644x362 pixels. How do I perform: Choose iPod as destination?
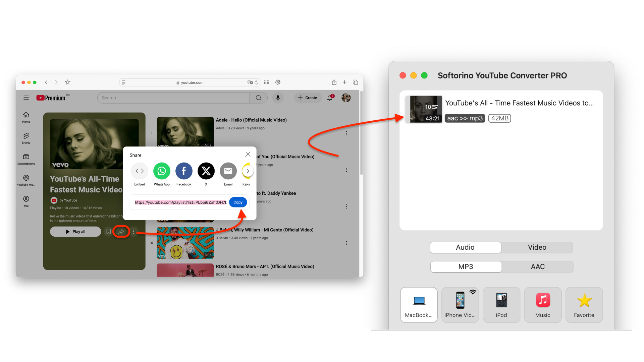coord(501,305)
